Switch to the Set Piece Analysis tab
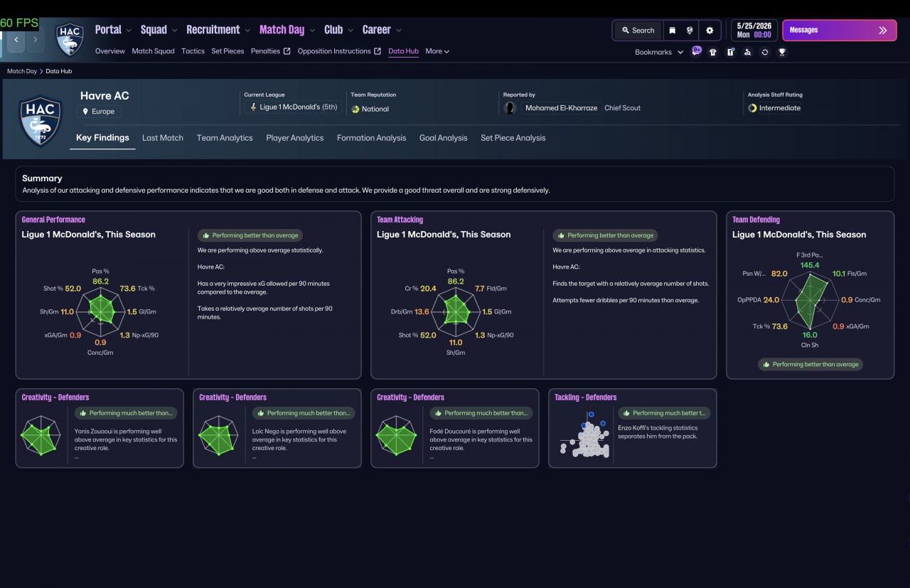910x588 pixels. [513, 138]
